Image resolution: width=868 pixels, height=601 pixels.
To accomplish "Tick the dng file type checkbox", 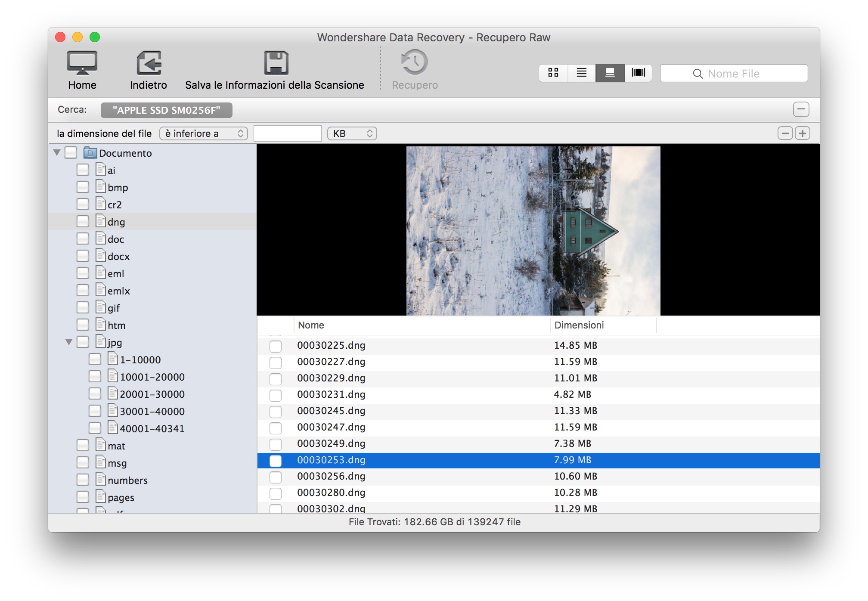I will 83,222.
